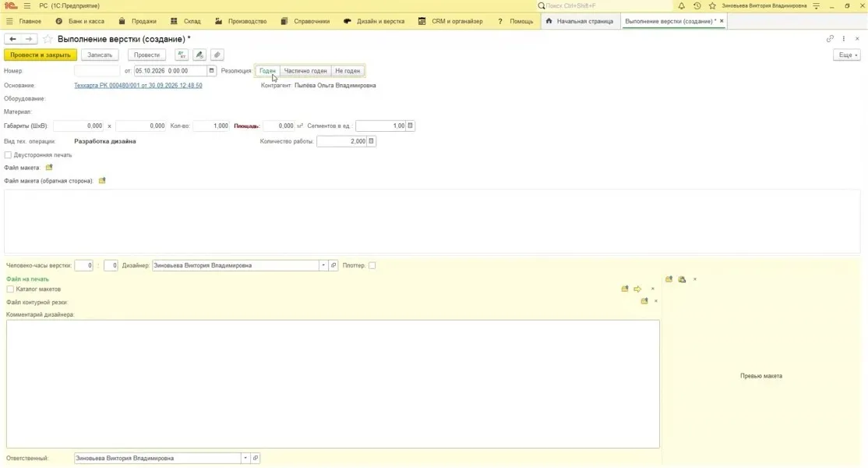Check the Каталог макетов checkbox
This screenshot has height=468, width=868.
pyautogui.click(x=10, y=289)
